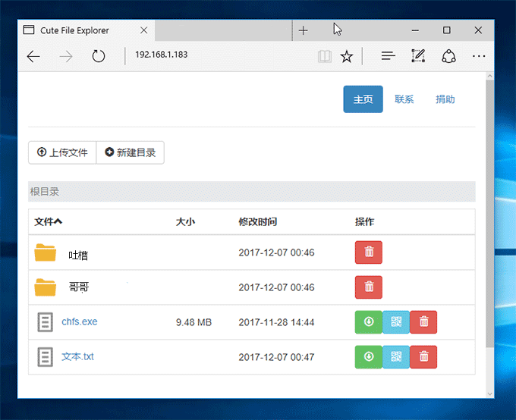Open the Hub lines icon
The image size is (516, 420).
point(388,56)
